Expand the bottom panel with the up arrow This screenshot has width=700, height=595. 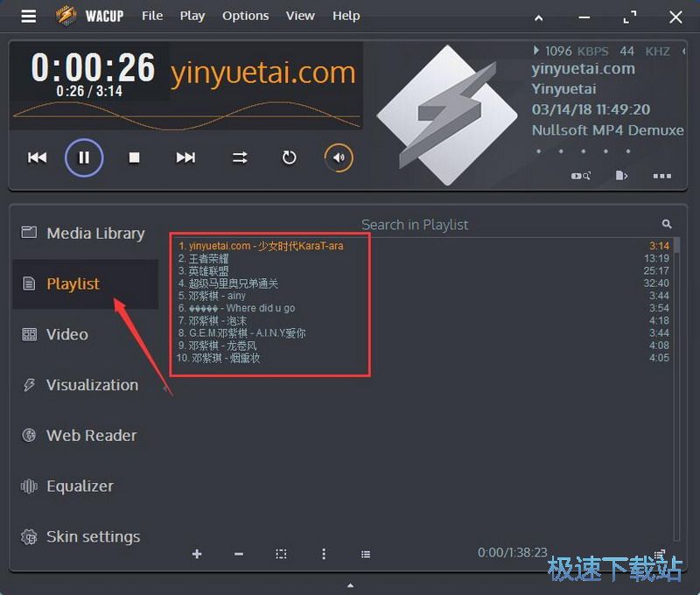(350, 586)
